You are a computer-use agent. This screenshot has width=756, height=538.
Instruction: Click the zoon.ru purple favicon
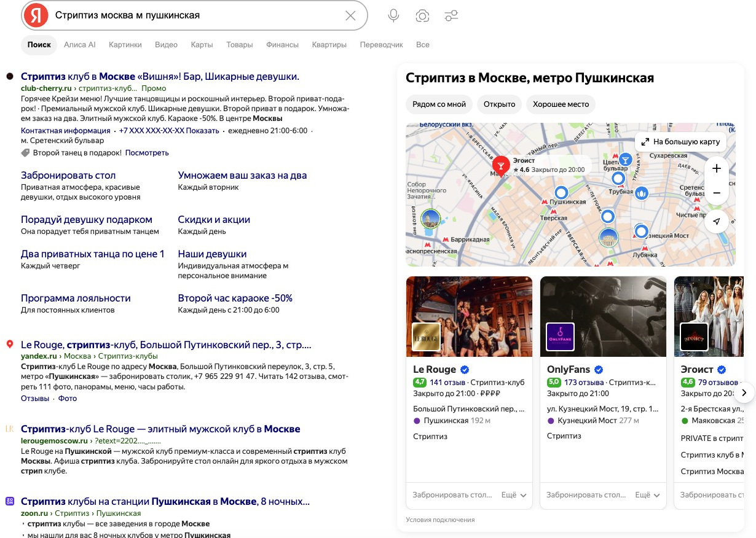(x=10, y=501)
